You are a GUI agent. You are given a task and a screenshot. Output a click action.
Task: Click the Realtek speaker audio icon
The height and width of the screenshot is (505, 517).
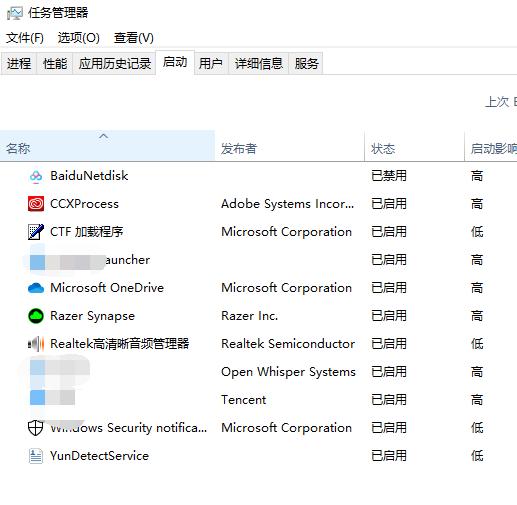[36, 344]
